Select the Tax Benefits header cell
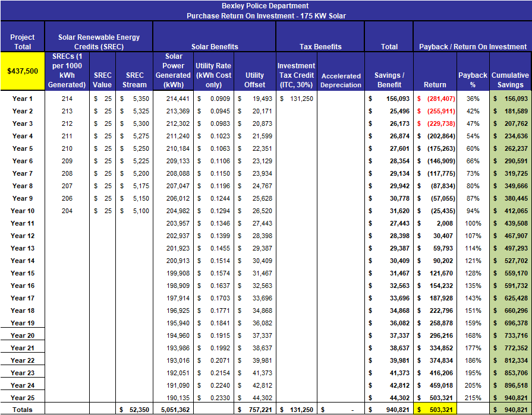This screenshot has width=532, height=415. (320, 46)
